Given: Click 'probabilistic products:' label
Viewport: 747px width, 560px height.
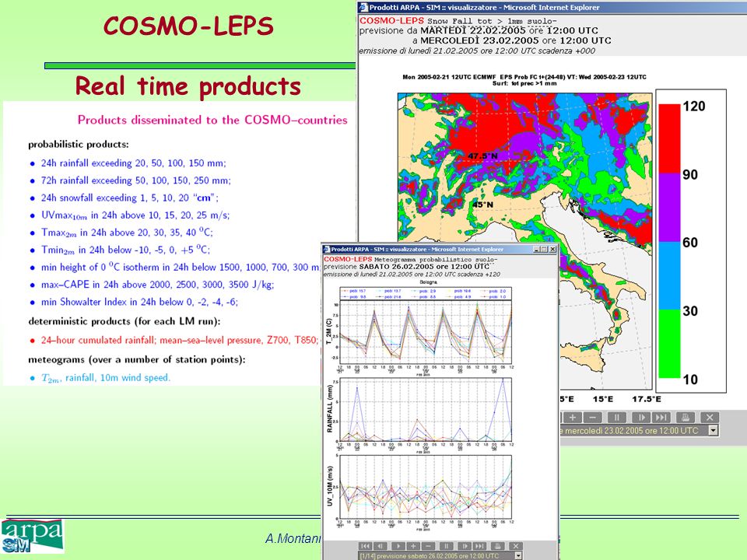Looking at the screenshot, I should (79, 145).
